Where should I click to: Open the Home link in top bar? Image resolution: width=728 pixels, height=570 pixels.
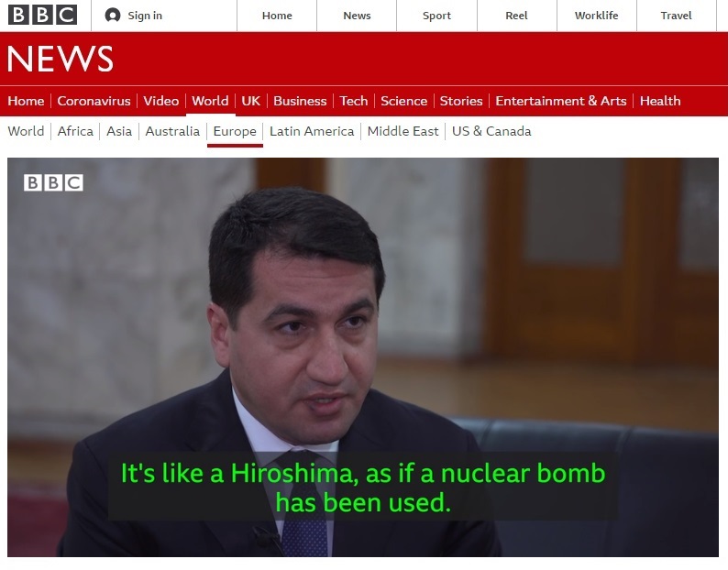coord(277,16)
